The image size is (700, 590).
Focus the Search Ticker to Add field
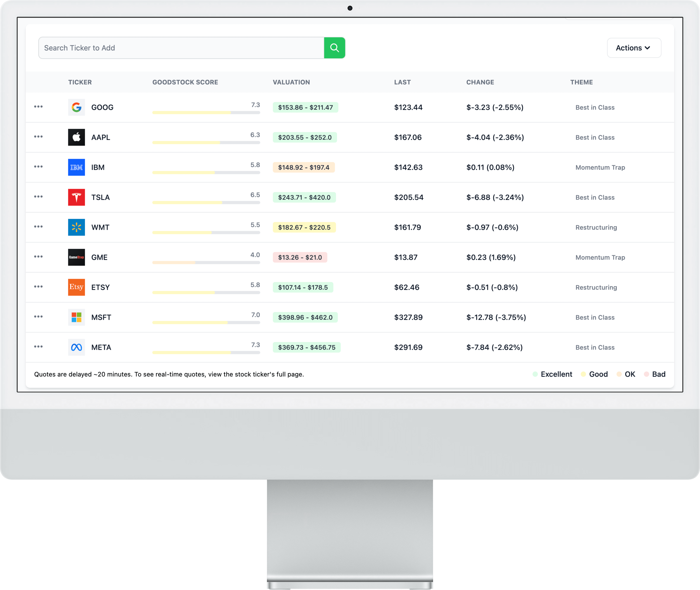tap(181, 48)
